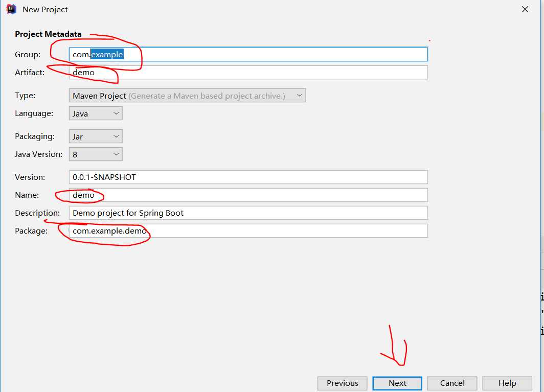Click the Language: label
Viewport: 544px width, 392px height.
tap(34, 113)
